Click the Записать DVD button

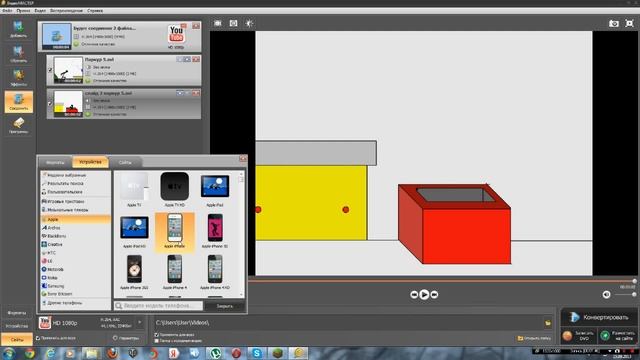(579, 336)
